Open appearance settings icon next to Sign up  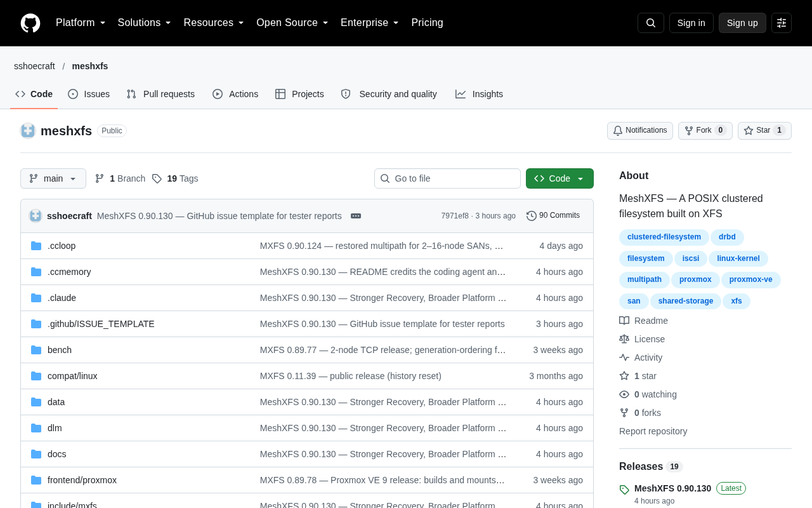coord(782,23)
